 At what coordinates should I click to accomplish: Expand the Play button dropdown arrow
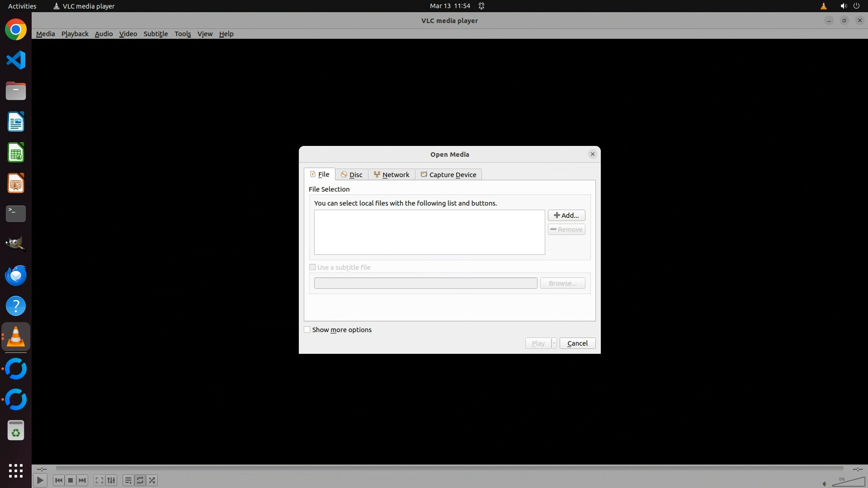pos(554,343)
